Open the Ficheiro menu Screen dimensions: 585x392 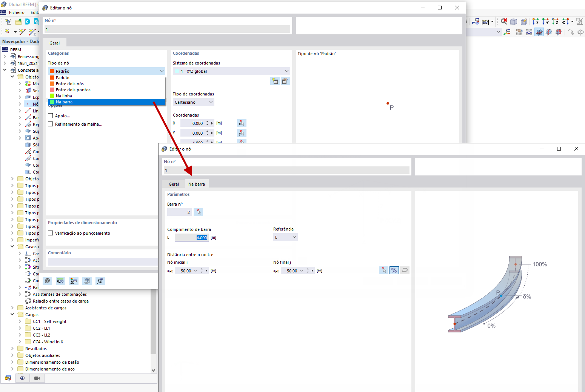tap(17, 12)
